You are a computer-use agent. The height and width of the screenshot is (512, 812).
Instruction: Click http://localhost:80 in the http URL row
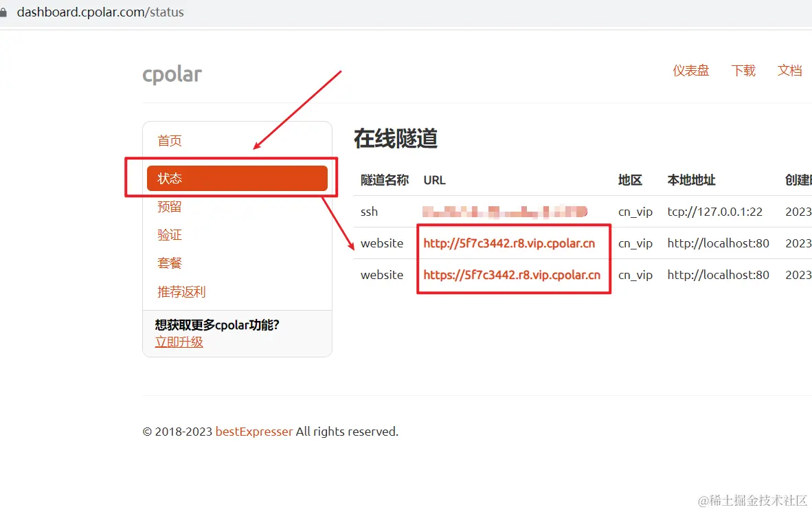pyautogui.click(x=719, y=243)
